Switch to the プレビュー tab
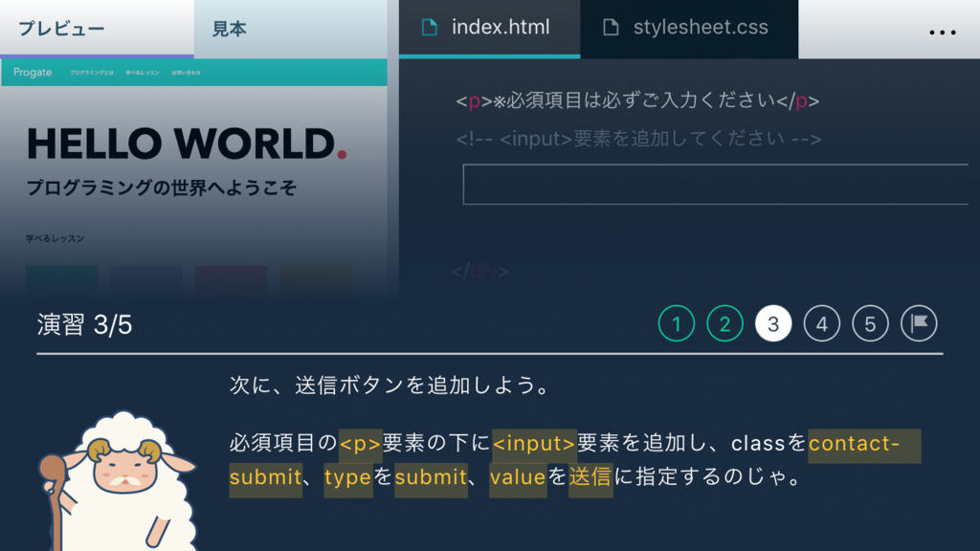Screen dimensions: 980x551 click(97, 29)
